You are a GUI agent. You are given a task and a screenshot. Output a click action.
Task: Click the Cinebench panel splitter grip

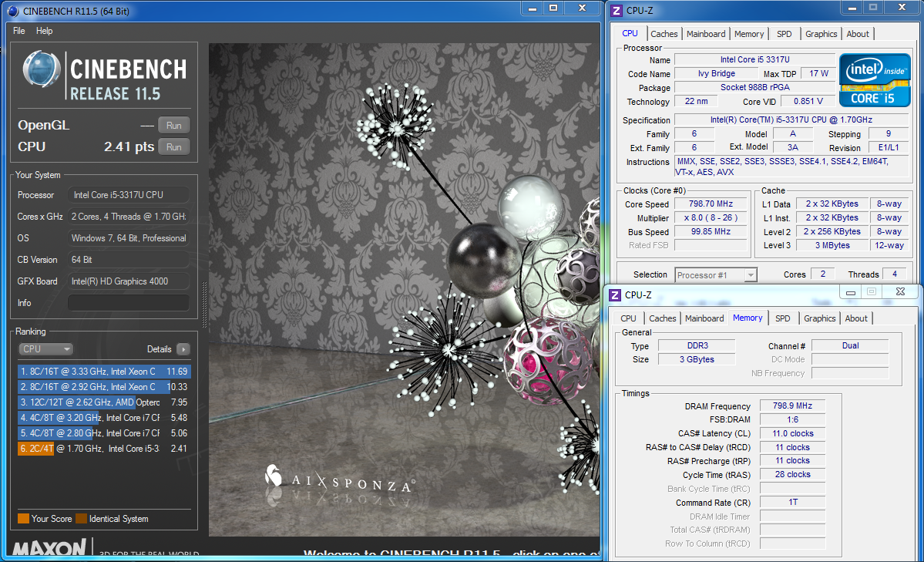(204, 305)
